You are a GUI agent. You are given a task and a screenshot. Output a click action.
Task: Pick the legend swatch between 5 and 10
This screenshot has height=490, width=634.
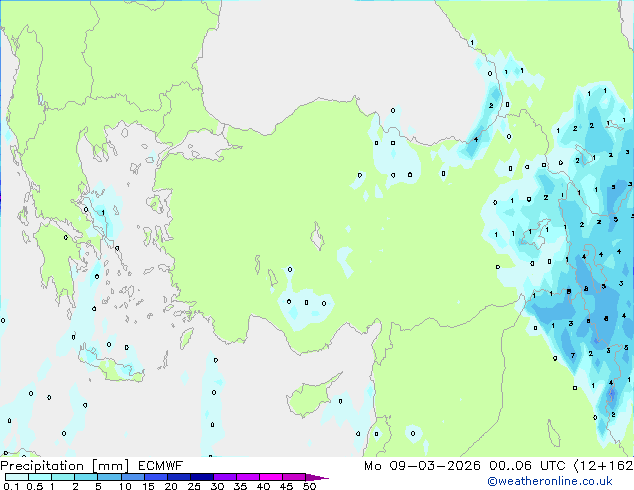coord(109,477)
